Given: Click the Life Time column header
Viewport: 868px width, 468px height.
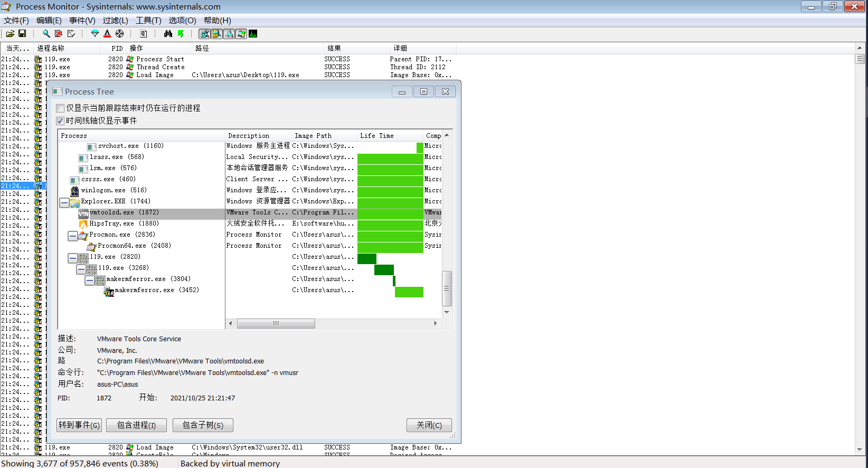Looking at the screenshot, I should [390, 136].
